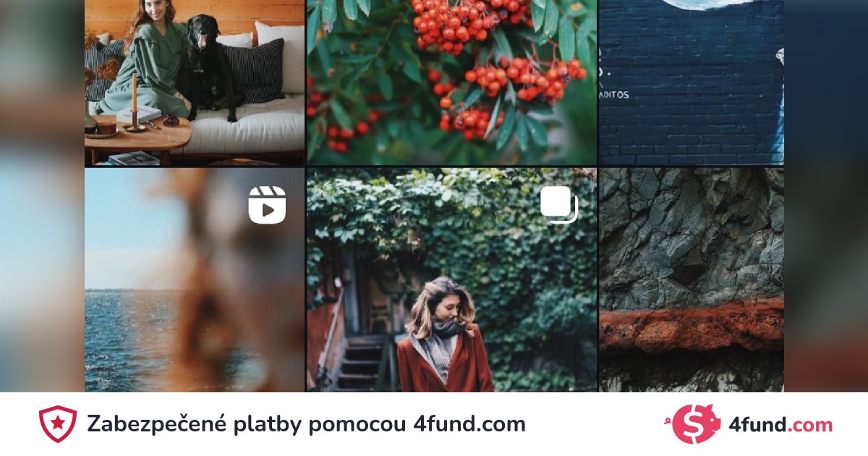Viewport: 868px width, 456px height.
Task: Open the dark blue brick wall photo
Action: point(692,83)
